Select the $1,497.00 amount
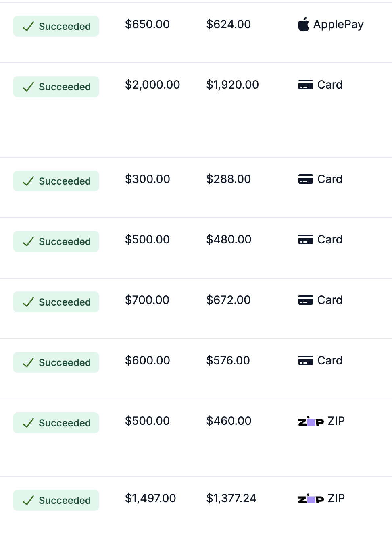Screen dimensions: 392x545 coord(150,499)
